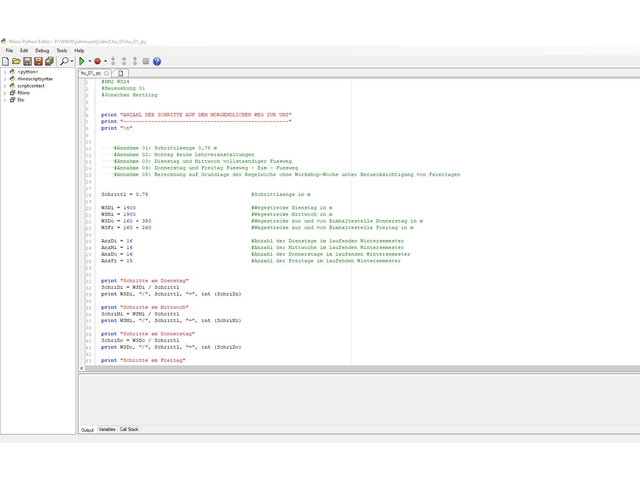Click the Save All stacked disks icon
Screen dimensions: 640x480
[49, 61]
